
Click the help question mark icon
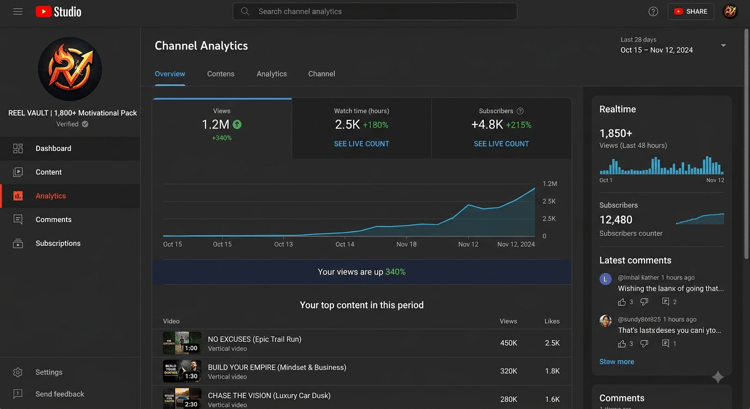coord(653,11)
